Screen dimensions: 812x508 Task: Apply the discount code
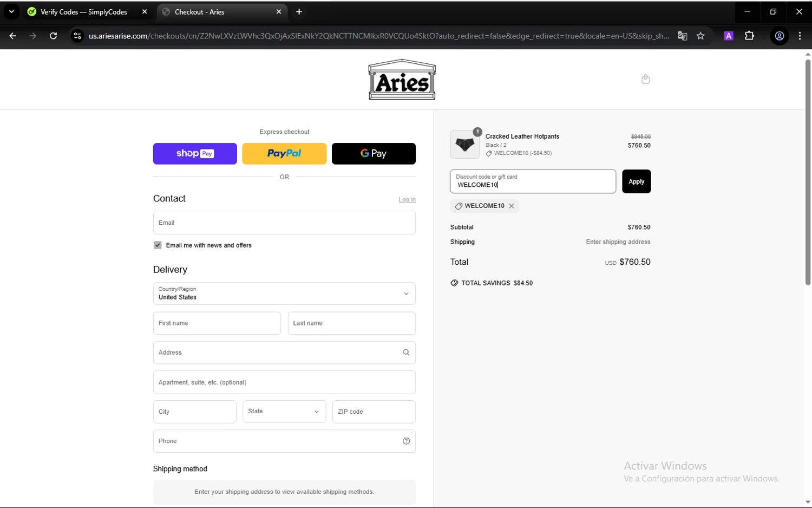pyautogui.click(x=636, y=181)
